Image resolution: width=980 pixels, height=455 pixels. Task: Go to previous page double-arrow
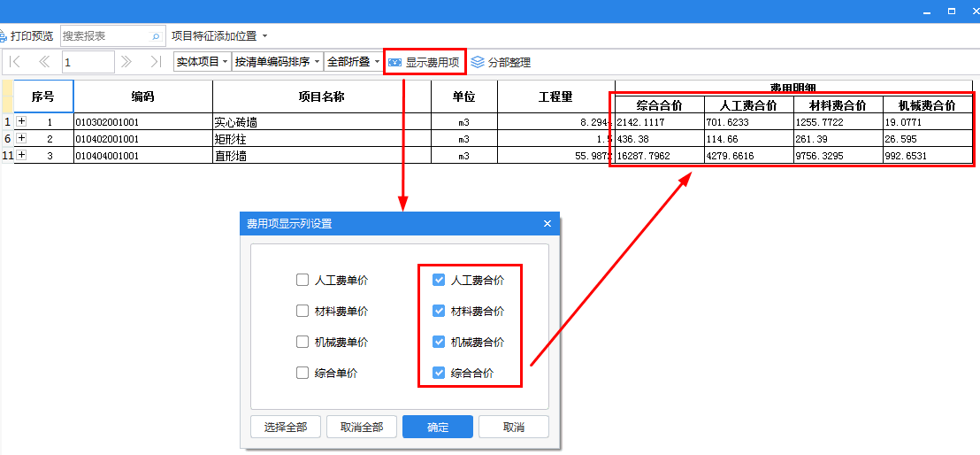coord(43,62)
